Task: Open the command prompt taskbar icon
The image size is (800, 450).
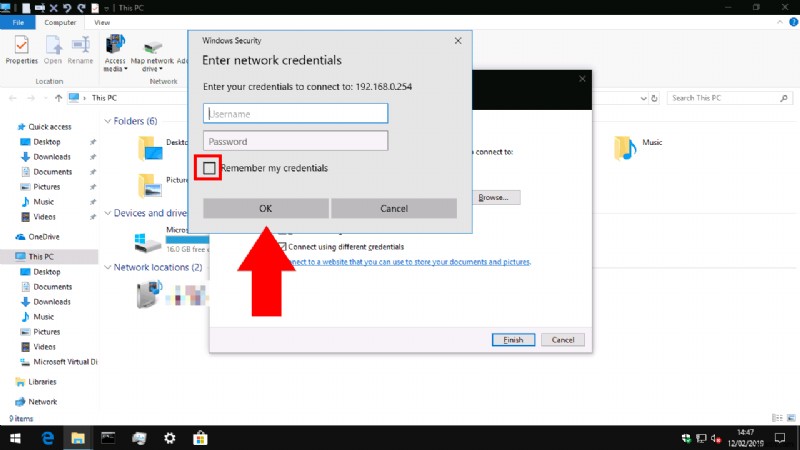Action: point(108,438)
